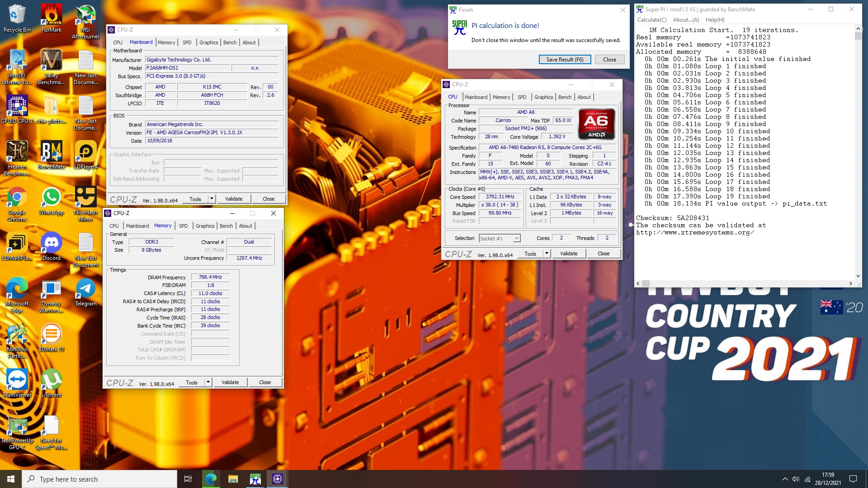Open uTorrent desktop icon
The height and width of the screenshot is (488, 868).
point(51,384)
